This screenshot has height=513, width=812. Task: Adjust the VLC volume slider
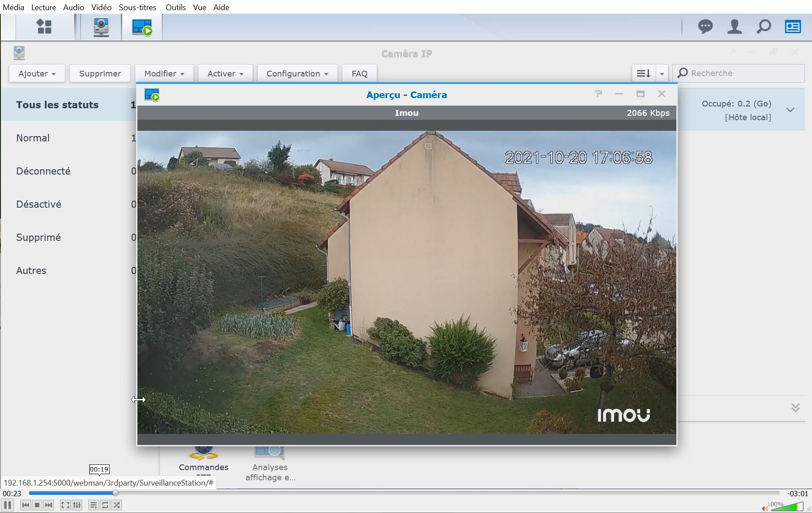pyautogui.click(x=787, y=507)
